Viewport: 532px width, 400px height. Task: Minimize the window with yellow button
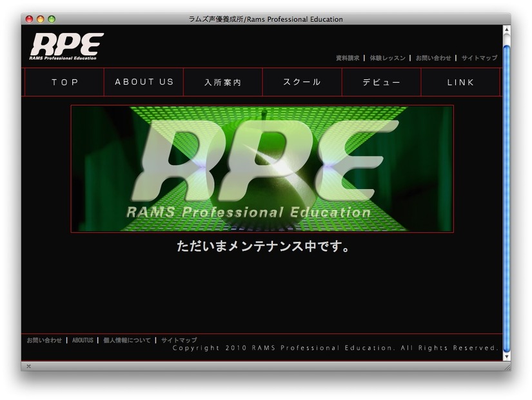point(41,19)
